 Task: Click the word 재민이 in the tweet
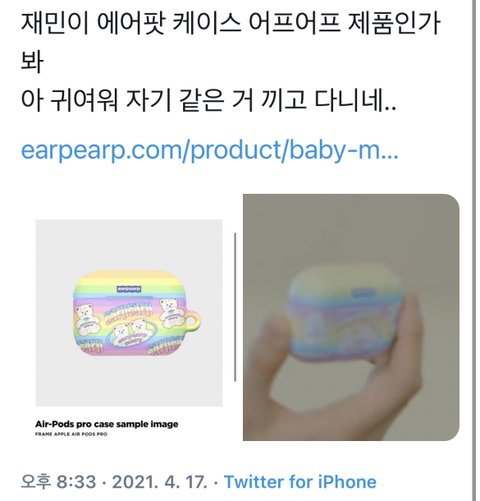[55, 23]
